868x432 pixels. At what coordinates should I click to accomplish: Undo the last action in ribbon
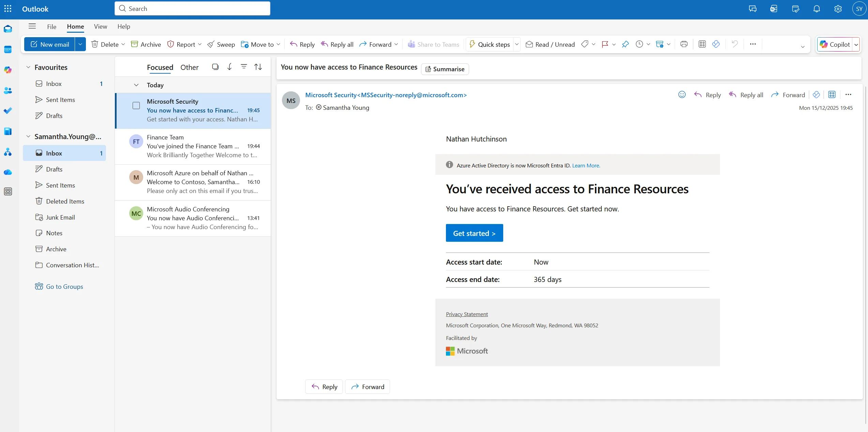tap(735, 44)
